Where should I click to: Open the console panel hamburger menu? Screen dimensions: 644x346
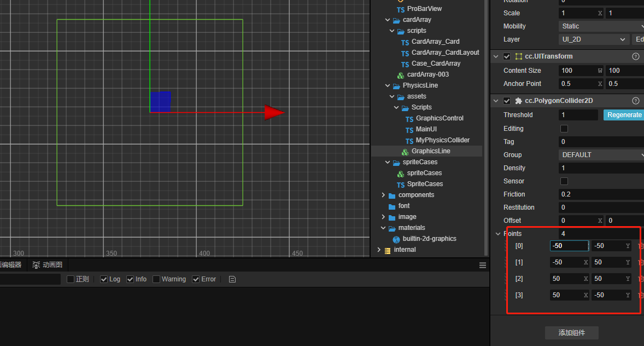[x=483, y=266]
